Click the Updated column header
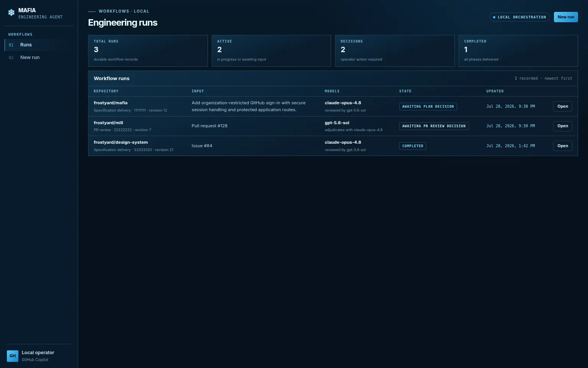The image size is (588, 368). click(495, 91)
